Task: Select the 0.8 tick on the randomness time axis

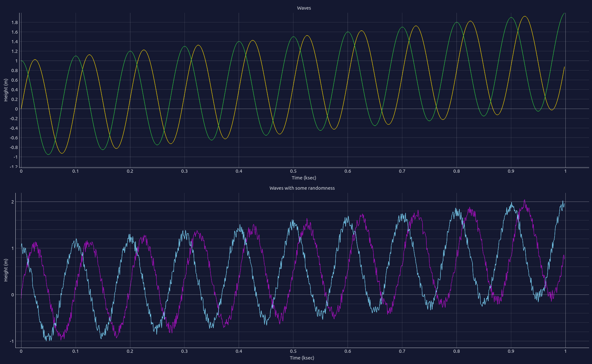Action: (x=456, y=351)
